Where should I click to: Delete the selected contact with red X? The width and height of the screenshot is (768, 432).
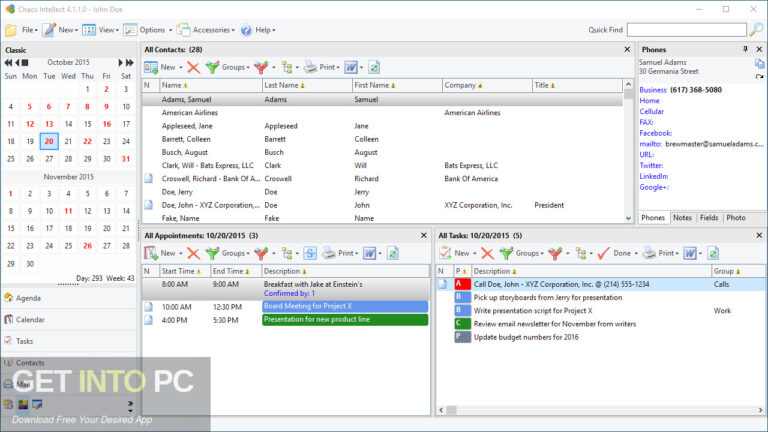click(193, 67)
